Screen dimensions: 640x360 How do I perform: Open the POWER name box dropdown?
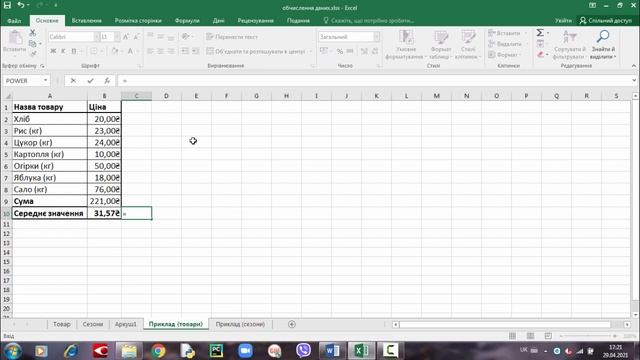pos(45,81)
